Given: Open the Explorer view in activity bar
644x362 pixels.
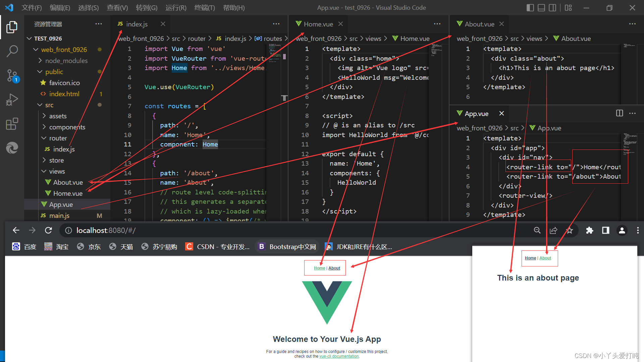Looking at the screenshot, I should click(12, 27).
